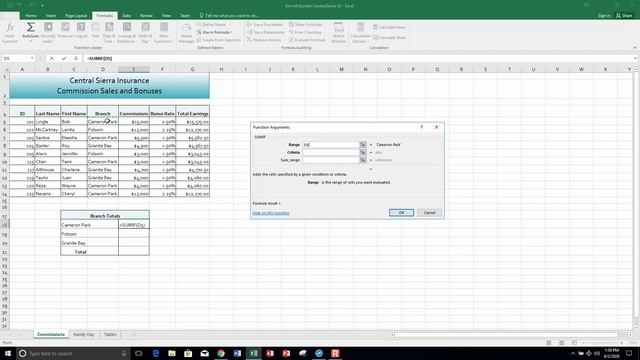The width and height of the screenshot is (640, 360).
Task: Open Microsoft Edge from taskbar
Action: 156,353
